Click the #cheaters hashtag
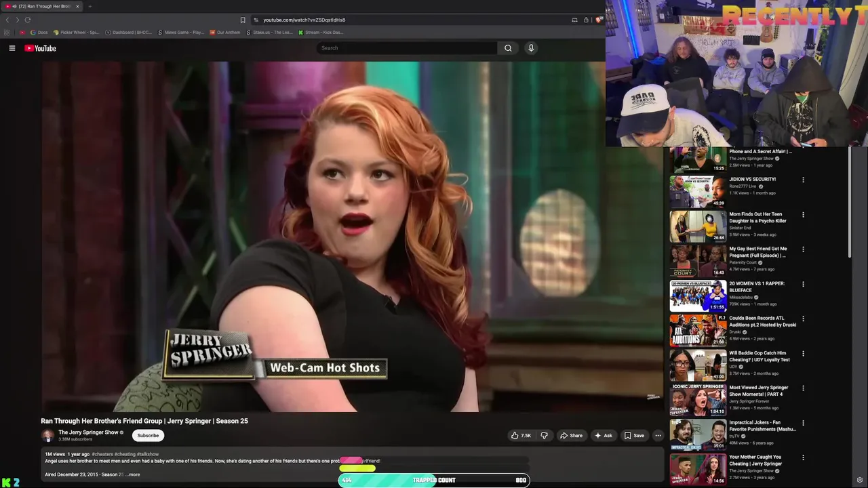Screen dimensions: 868x488 coord(102,454)
